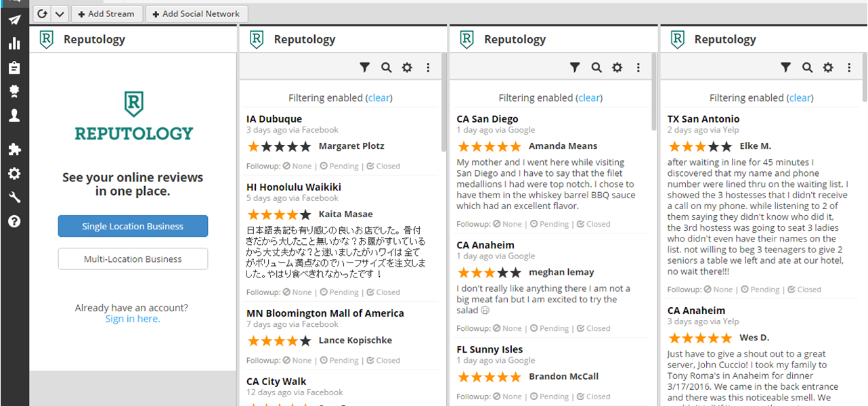Set Margaret Plotz review followup to Pending
The width and height of the screenshot is (868, 406).
pos(339,166)
